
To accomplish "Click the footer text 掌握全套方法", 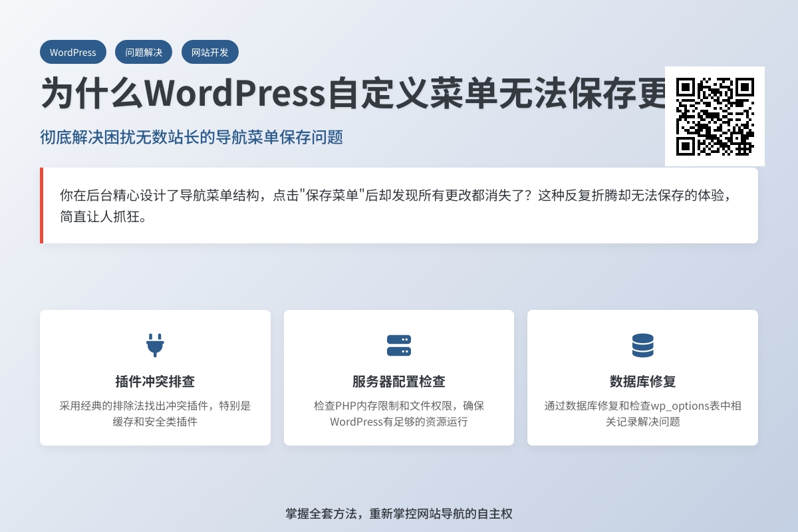I will (x=399, y=513).
